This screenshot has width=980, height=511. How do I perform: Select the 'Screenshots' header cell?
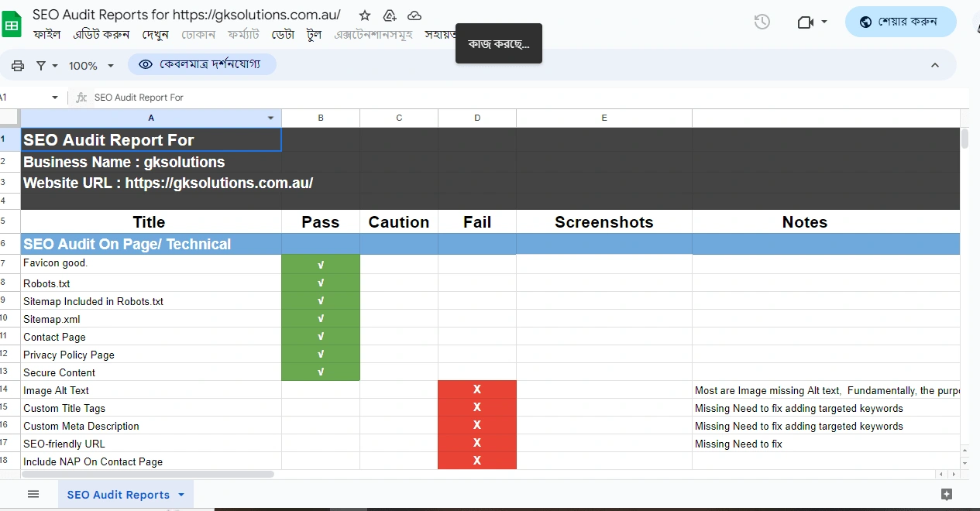click(x=604, y=222)
